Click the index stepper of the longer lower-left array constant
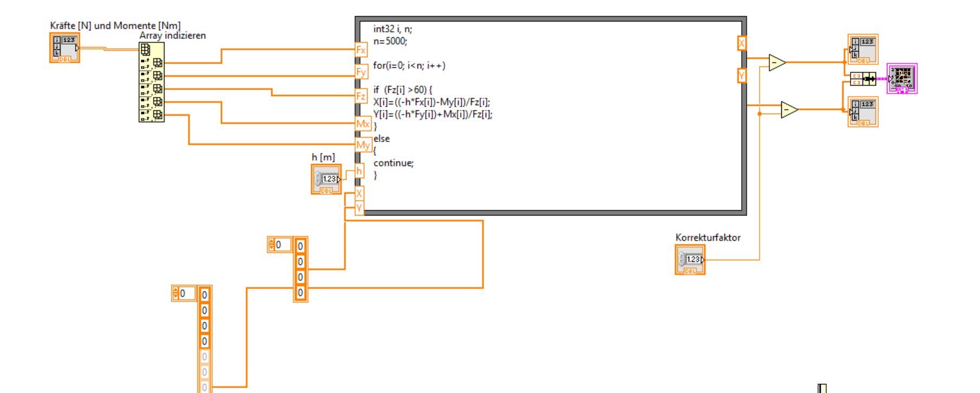Screen dimensions: 980x393 (x=175, y=293)
